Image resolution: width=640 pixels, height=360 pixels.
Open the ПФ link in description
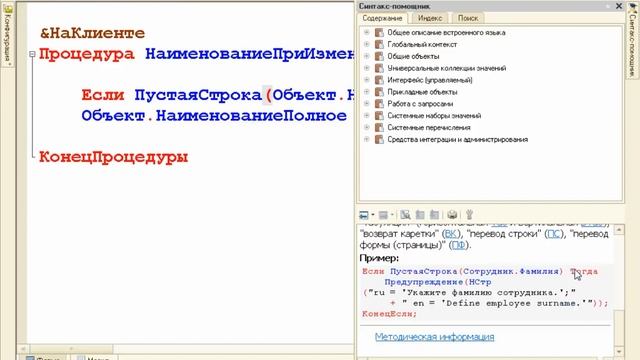(458, 245)
